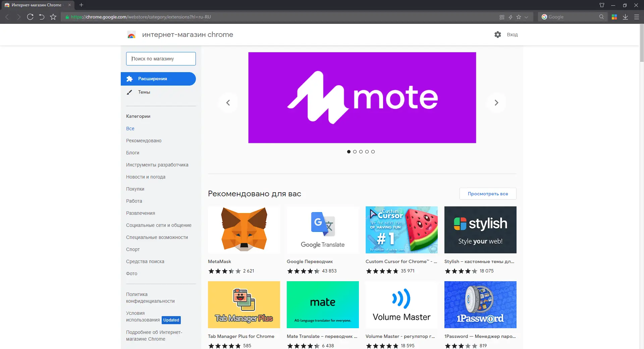The image size is (644, 349).
Task: Click the shirt skin icon in the title bar
Action: 602,5
